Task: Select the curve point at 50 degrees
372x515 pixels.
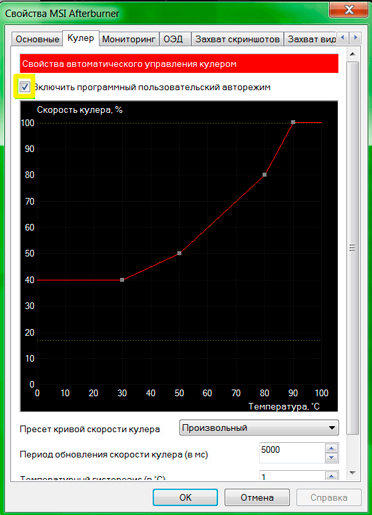Action: pyautogui.click(x=179, y=253)
